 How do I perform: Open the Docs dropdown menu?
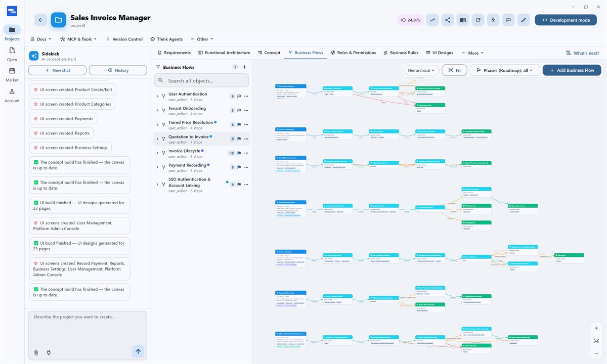pyautogui.click(x=40, y=39)
